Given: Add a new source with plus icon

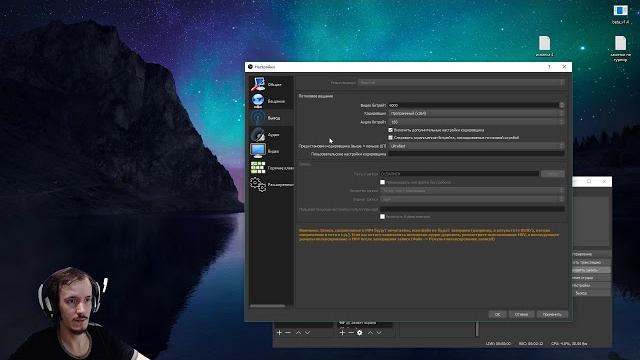Looking at the screenshot, I should point(342,333).
